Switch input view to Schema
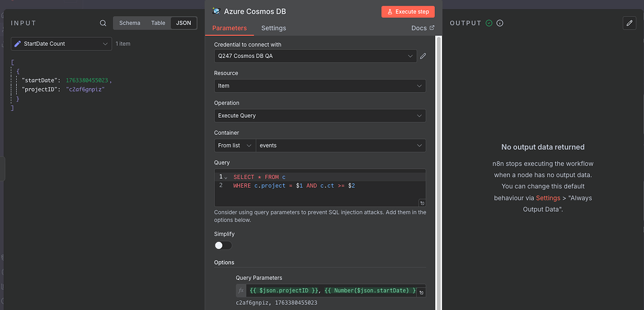Image resolution: width=644 pixels, height=310 pixels. pos(130,23)
